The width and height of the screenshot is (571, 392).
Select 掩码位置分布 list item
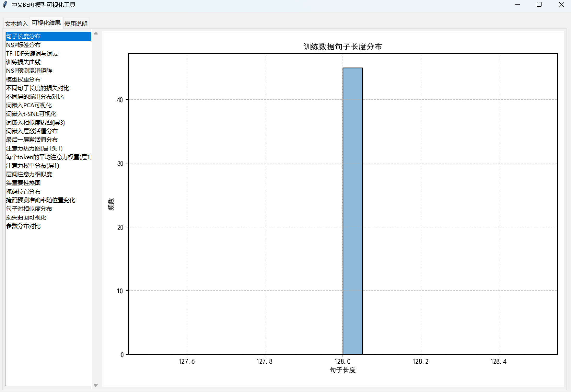pos(23,192)
